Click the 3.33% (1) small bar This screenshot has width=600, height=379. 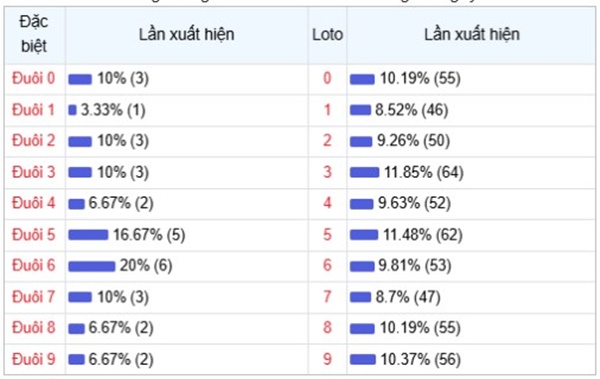click(x=72, y=110)
